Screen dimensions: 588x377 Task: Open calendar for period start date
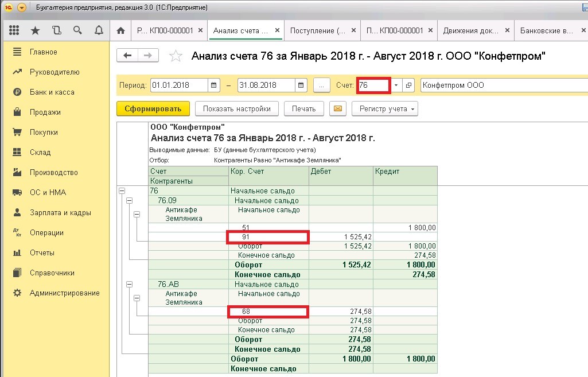point(214,85)
